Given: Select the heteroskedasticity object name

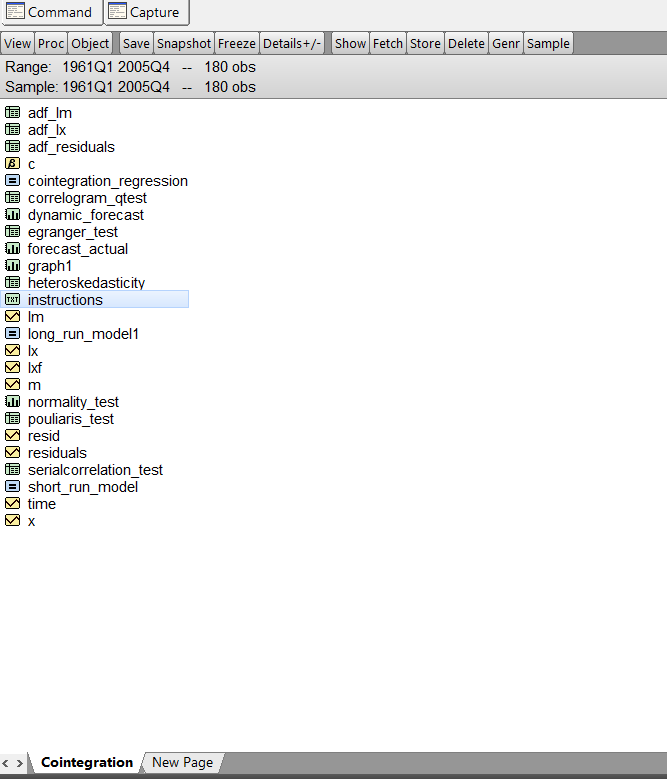Looking at the screenshot, I should (x=86, y=283).
